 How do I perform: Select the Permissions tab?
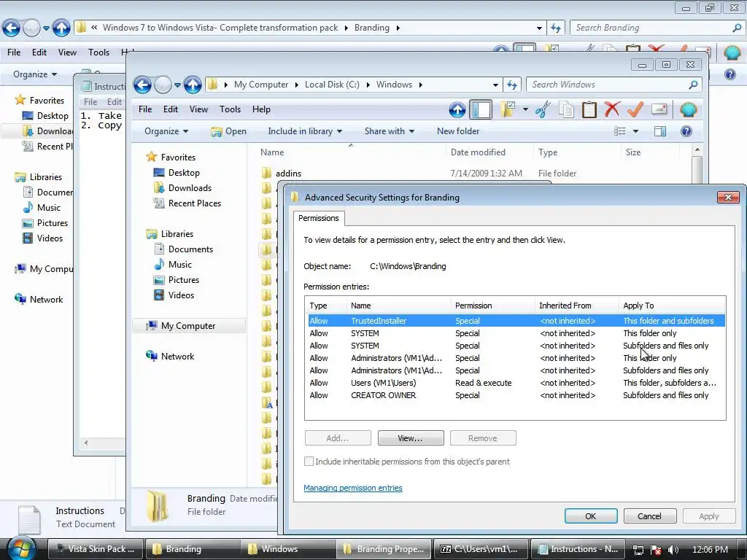(318, 218)
